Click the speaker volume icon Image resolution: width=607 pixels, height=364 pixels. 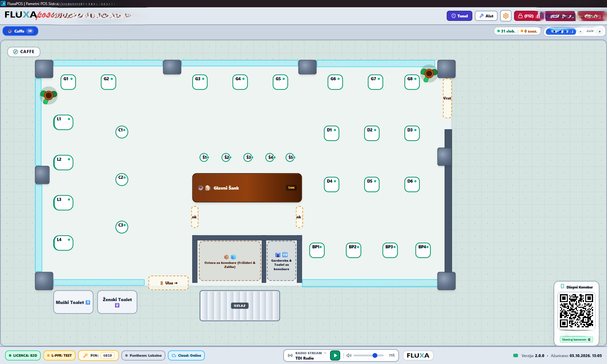pos(349,355)
